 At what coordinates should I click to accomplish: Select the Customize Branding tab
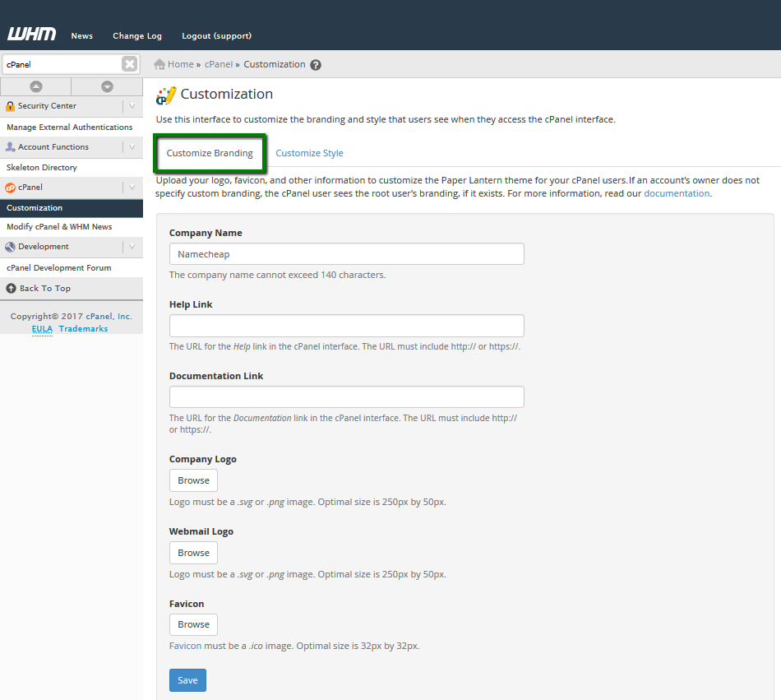tap(210, 153)
